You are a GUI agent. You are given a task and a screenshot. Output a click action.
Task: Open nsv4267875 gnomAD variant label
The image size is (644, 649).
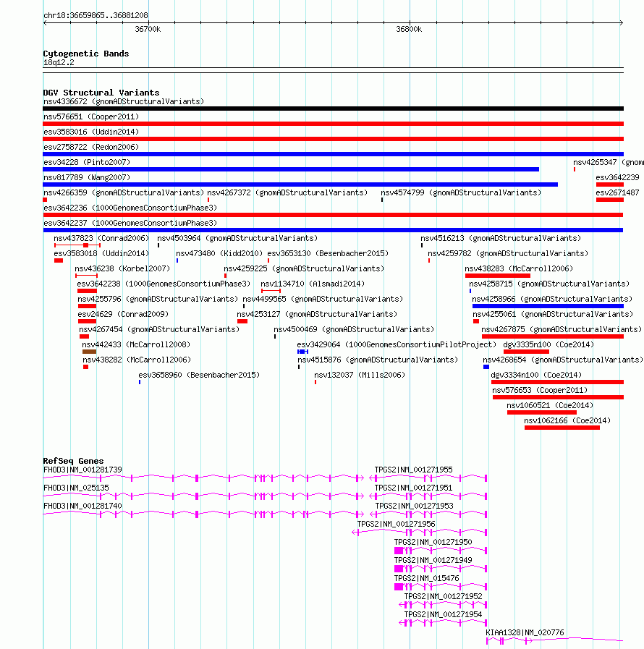(x=562, y=329)
